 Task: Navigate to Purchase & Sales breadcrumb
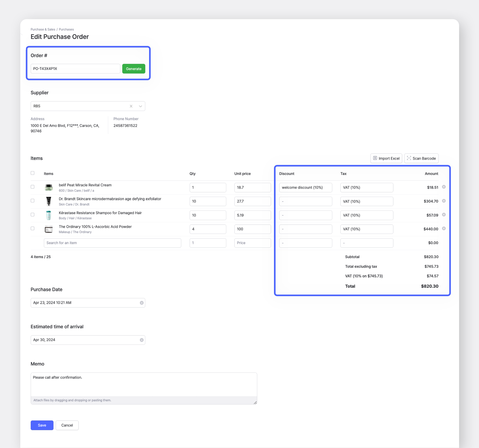tap(43, 29)
